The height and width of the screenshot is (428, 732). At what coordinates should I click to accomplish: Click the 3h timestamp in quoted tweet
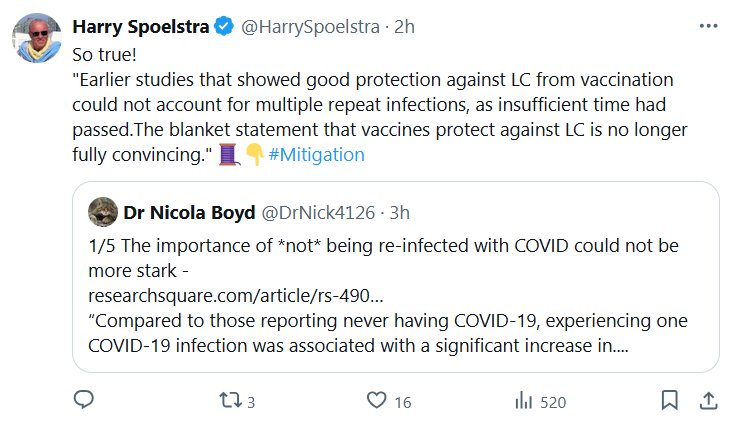coord(399,212)
